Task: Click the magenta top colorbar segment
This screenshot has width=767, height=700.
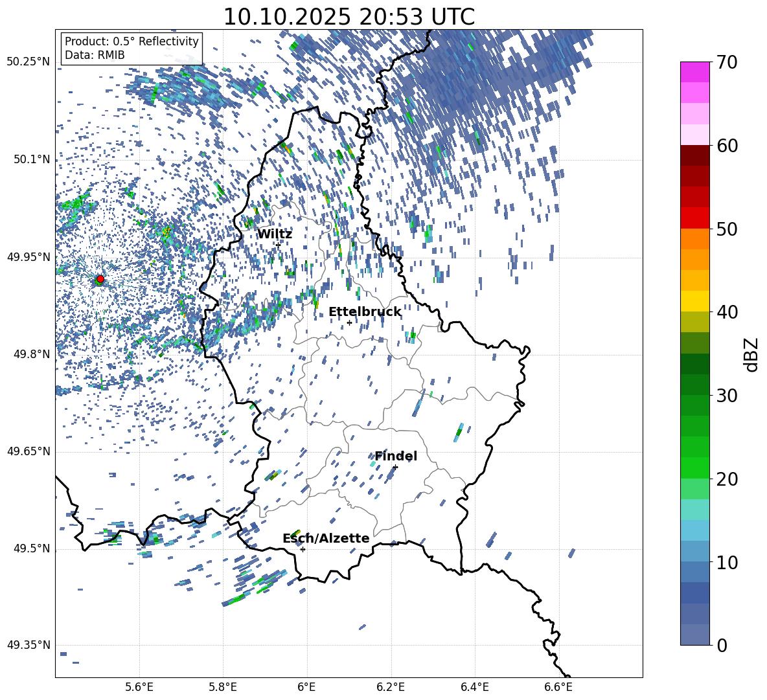Action: 694,73
